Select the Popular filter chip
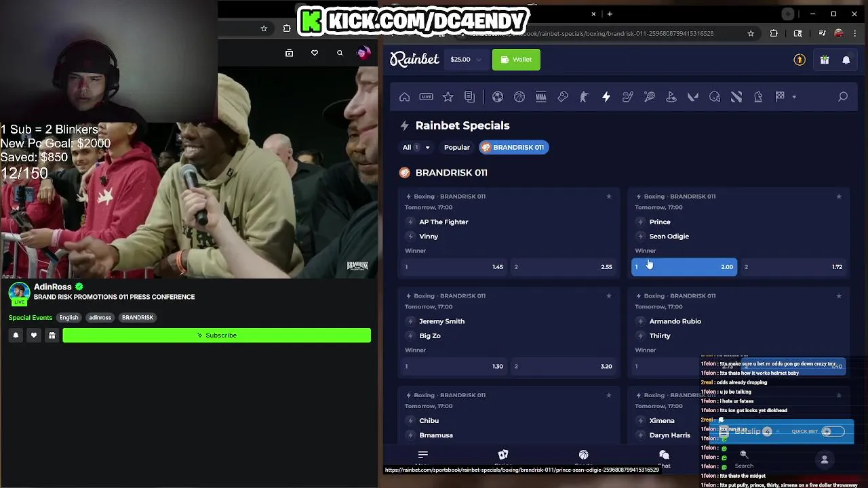 [x=456, y=147]
